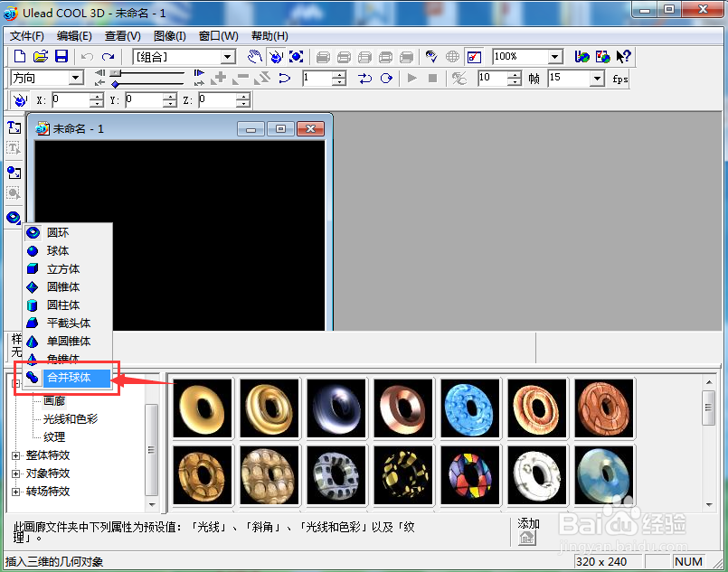The image size is (728, 572).
Task: Select the blue bubbly ring thumbnail
Action: (x=470, y=408)
